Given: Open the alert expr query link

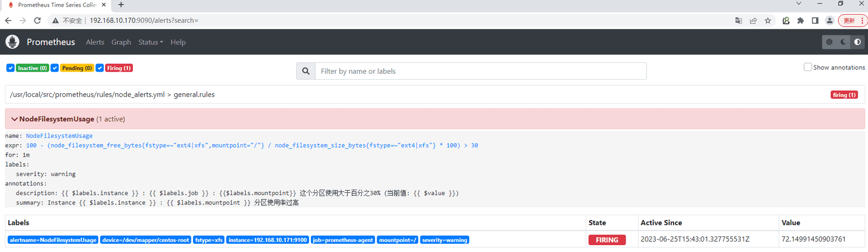Looking at the screenshot, I should [252, 145].
